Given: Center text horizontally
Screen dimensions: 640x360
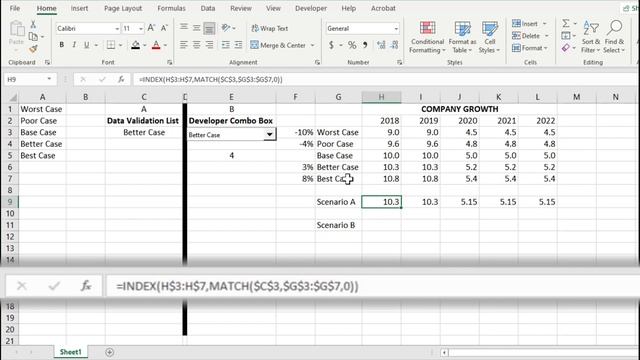Looking at the screenshot, I should click(197, 45).
